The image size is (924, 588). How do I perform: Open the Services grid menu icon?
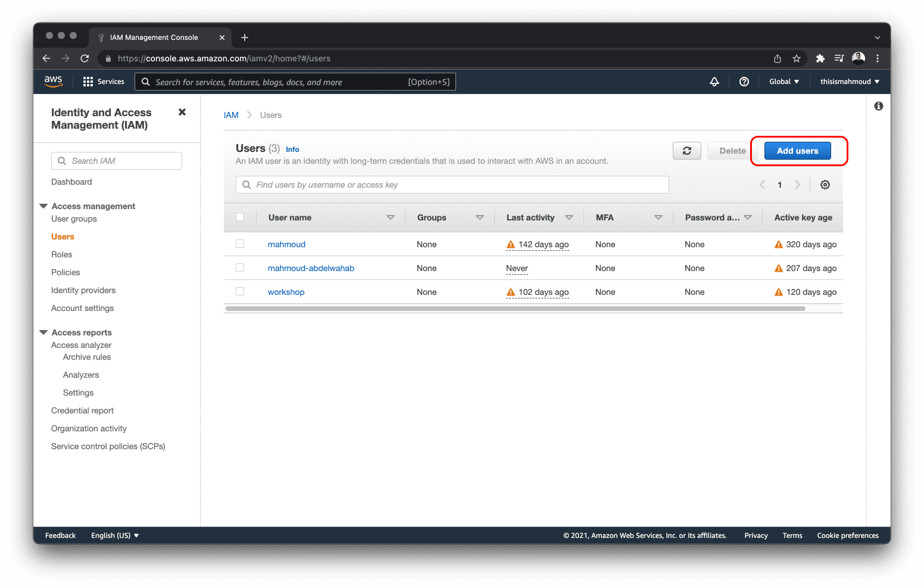click(x=88, y=82)
